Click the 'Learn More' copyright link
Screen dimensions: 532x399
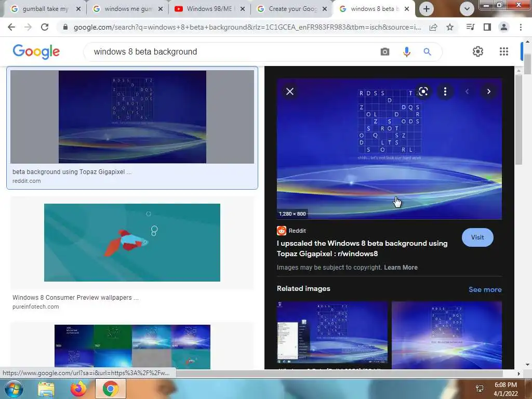coord(401,268)
